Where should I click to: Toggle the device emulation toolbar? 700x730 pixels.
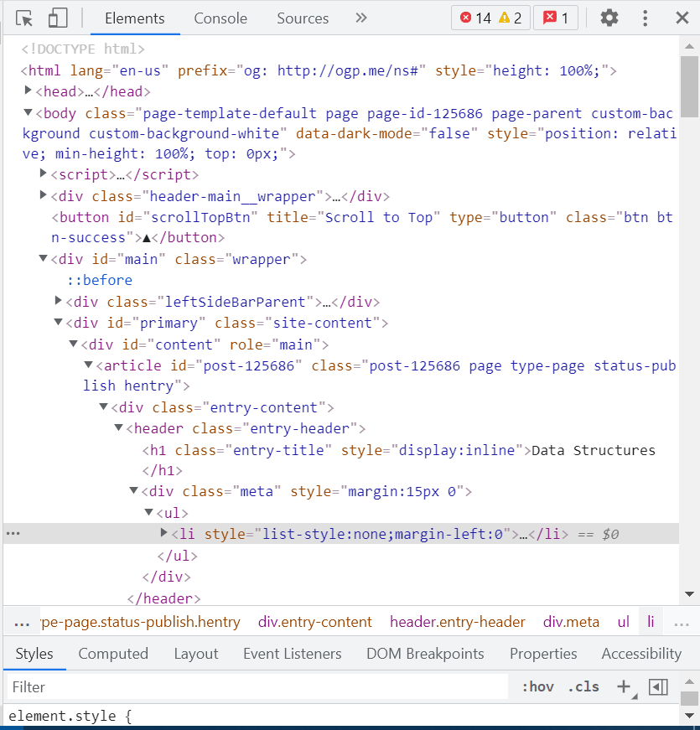pos(56,18)
